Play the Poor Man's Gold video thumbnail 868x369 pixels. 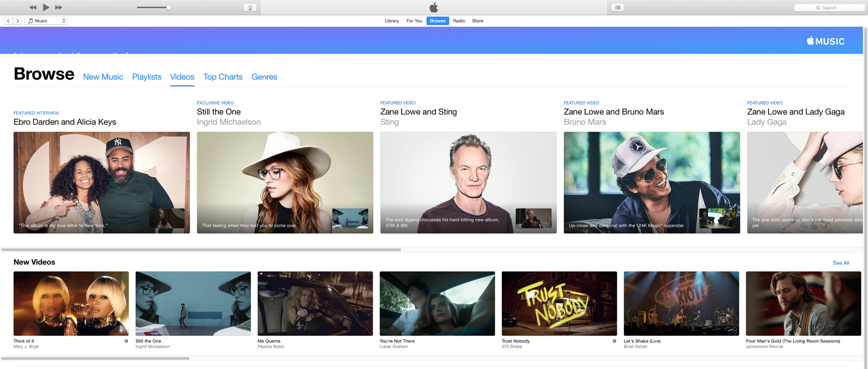pyautogui.click(x=803, y=303)
